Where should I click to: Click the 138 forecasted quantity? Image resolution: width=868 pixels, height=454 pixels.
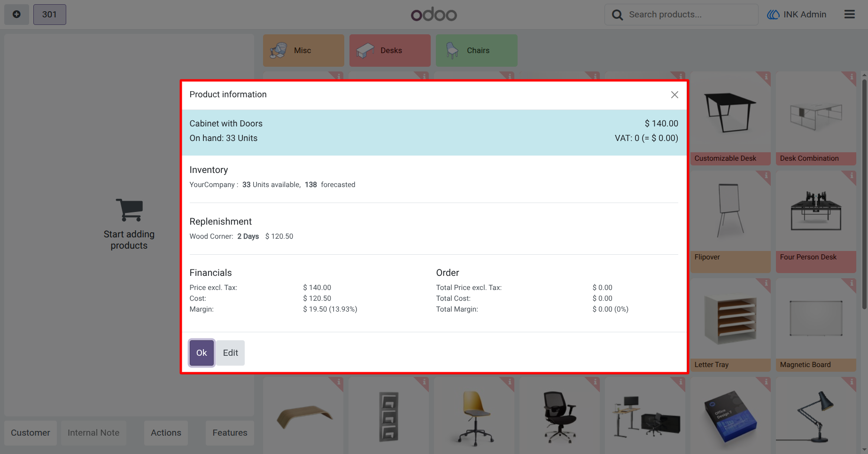(x=311, y=185)
